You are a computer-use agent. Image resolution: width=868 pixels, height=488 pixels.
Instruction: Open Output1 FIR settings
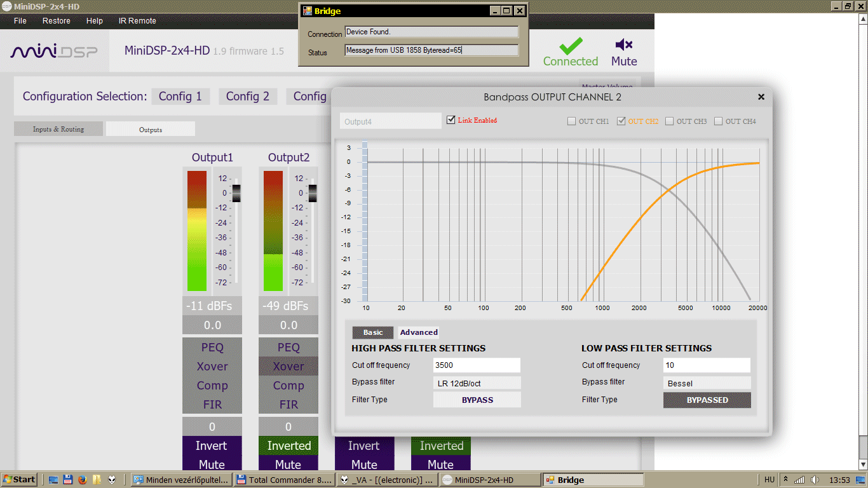click(212, 405)
